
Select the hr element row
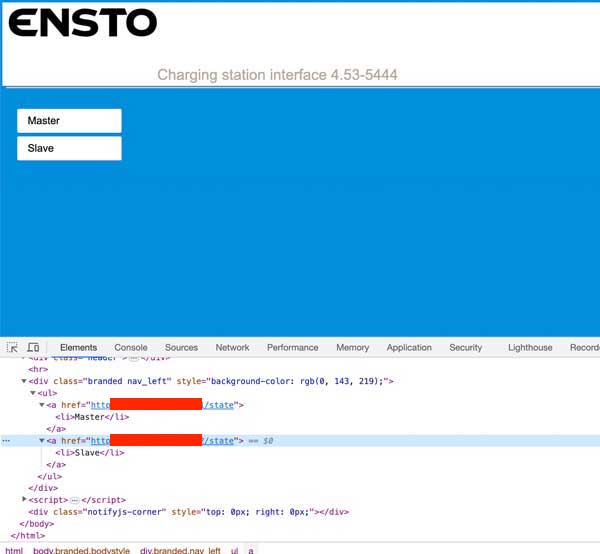[38, 369]
